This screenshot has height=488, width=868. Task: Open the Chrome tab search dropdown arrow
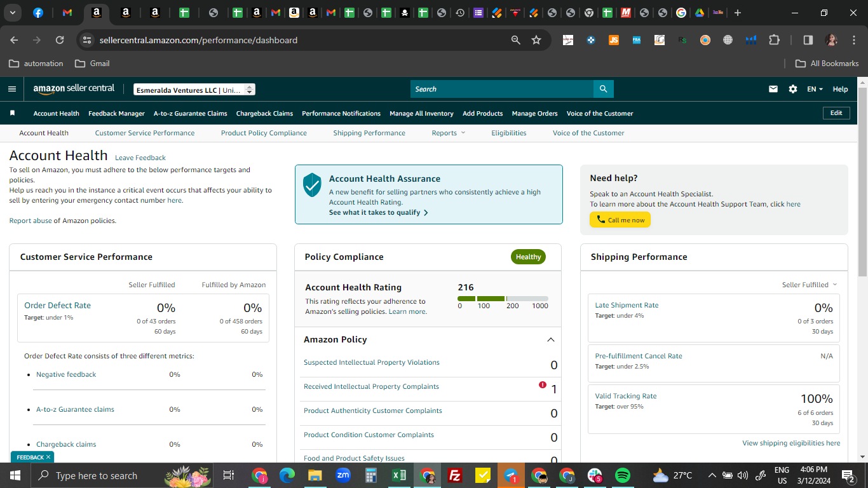(13, 13)
